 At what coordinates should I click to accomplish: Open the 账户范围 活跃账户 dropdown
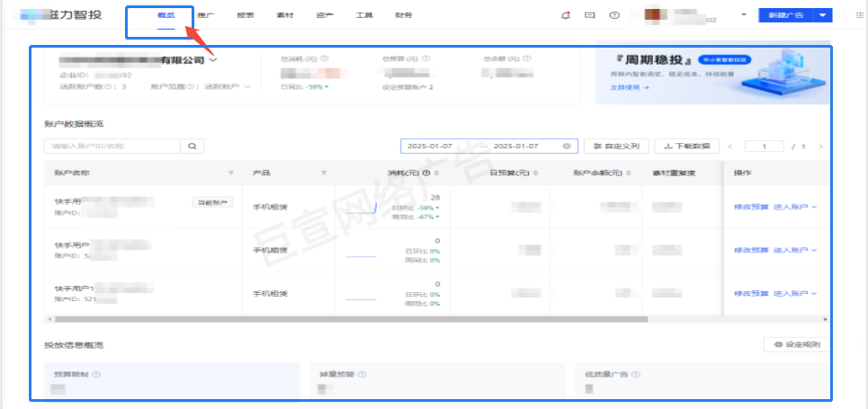click(x=228, y=86)
